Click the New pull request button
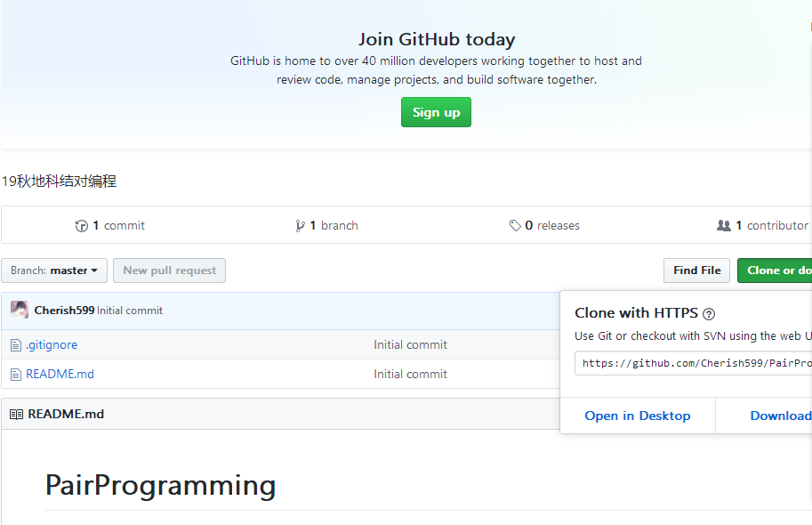The height and width of the screenshot is (525, 812). click(x=169, y=271)
